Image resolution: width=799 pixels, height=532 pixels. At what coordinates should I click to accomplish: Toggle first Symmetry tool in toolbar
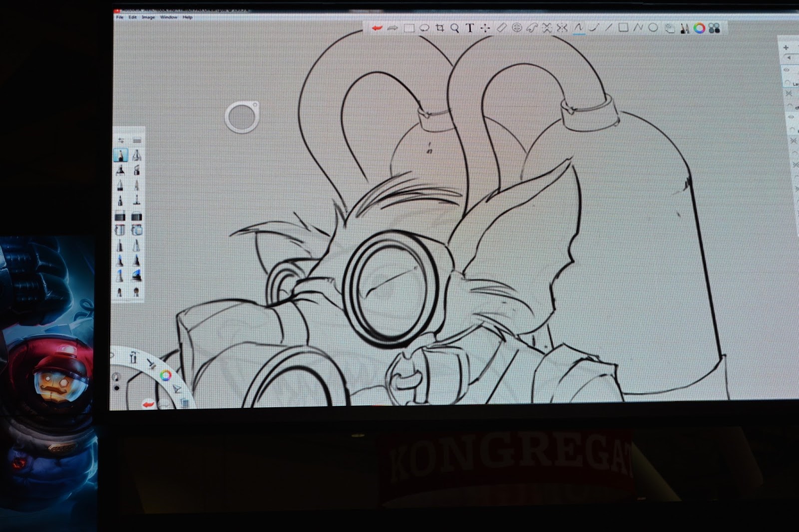click(x=547, y=28)
